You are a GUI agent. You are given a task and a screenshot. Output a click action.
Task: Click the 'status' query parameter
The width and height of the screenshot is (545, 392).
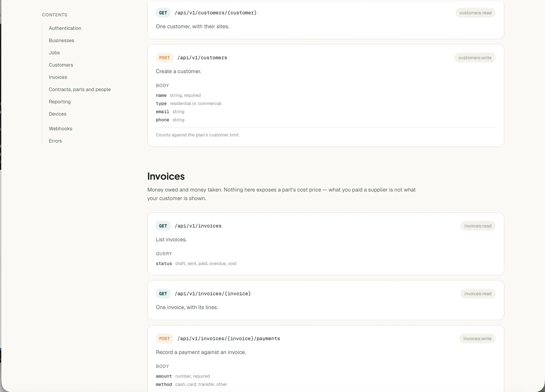164,264
